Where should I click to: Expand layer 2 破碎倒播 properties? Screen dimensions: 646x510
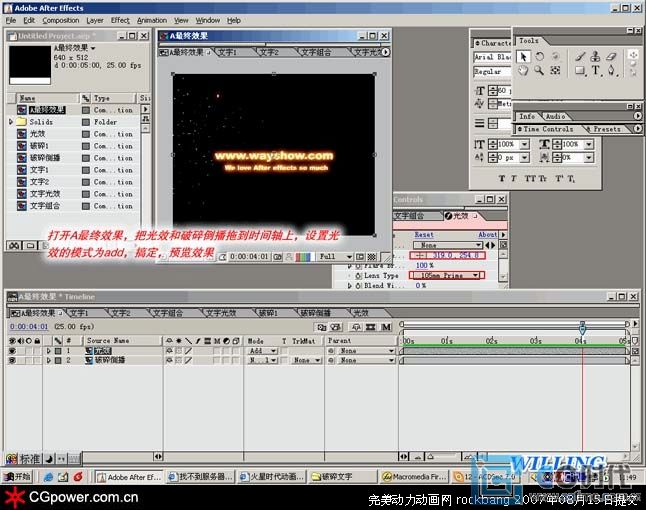48,360
